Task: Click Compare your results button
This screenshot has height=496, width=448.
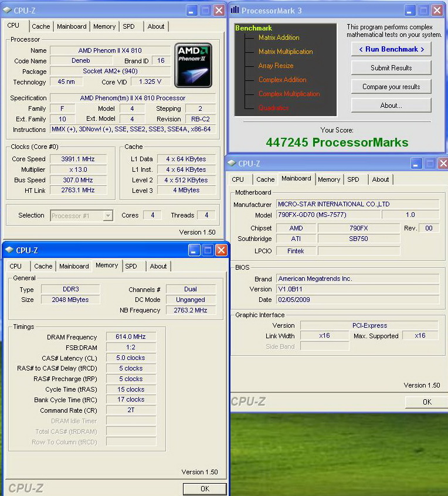Action: 391,87
